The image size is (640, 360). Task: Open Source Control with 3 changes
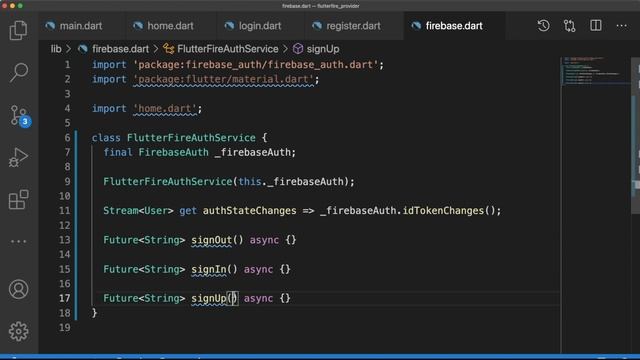click(x=19, y=116)
